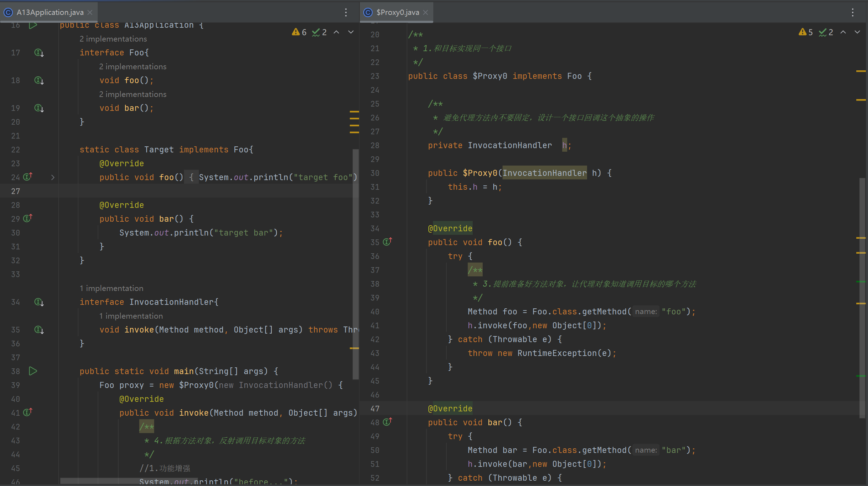Expand the folded foo() method on line 24
The height and width of the screenshot is (486, 868).
coord(53,177)
